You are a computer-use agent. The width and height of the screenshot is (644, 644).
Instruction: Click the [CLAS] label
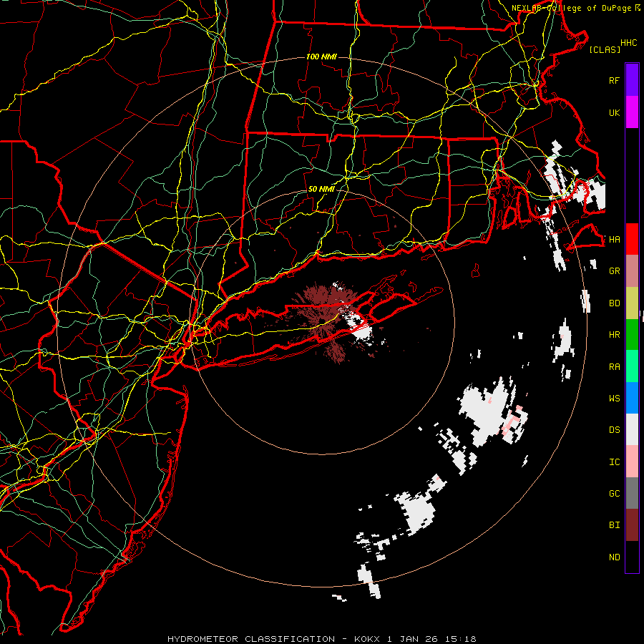pyautogui.click(x=605, y=49)
